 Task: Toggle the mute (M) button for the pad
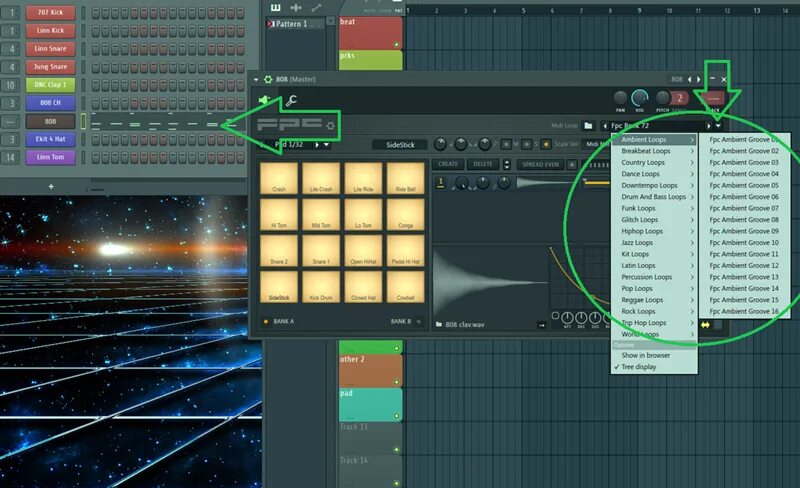pyautogui.click(x=507, y=144)
